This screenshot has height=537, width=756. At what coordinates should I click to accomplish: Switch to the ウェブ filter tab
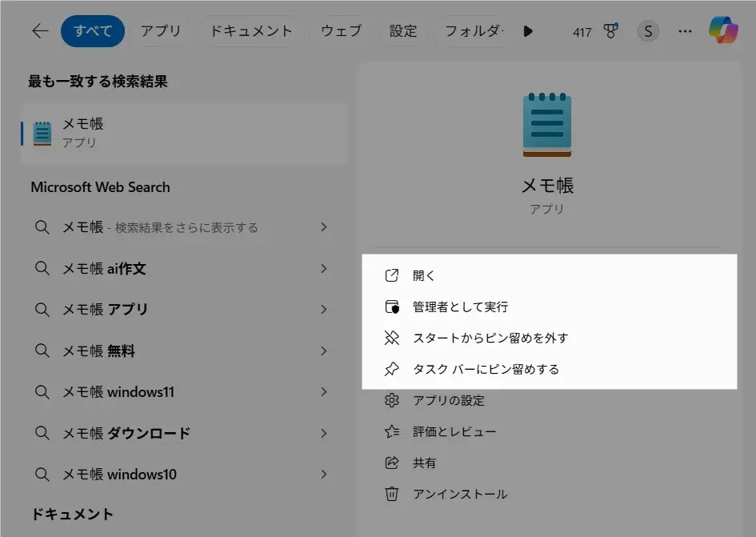(x=342, y=31)
